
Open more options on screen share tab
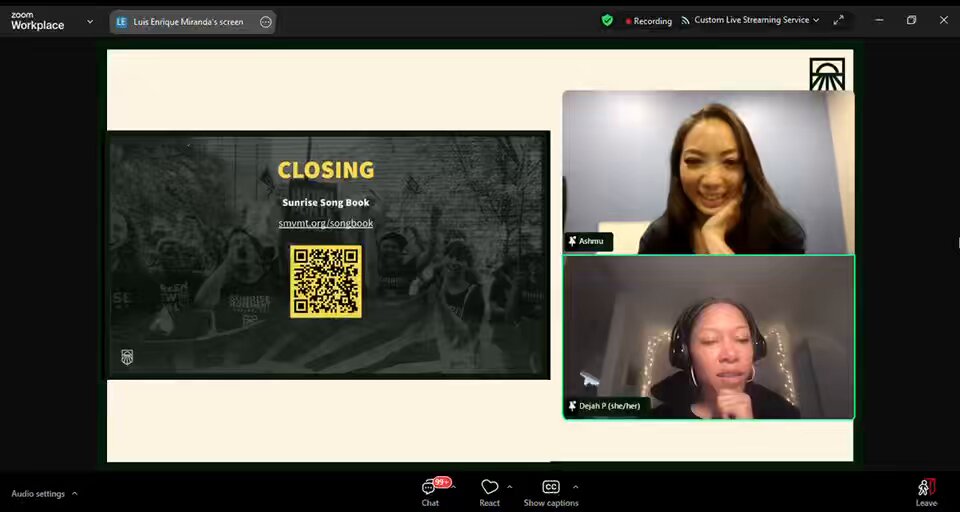pyautogui.click(x=266, y=22)
